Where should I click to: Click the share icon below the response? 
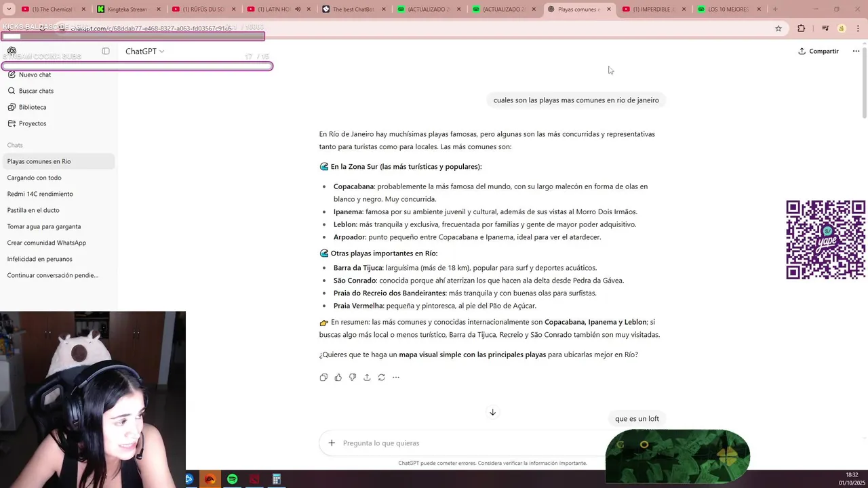(367, 378)
